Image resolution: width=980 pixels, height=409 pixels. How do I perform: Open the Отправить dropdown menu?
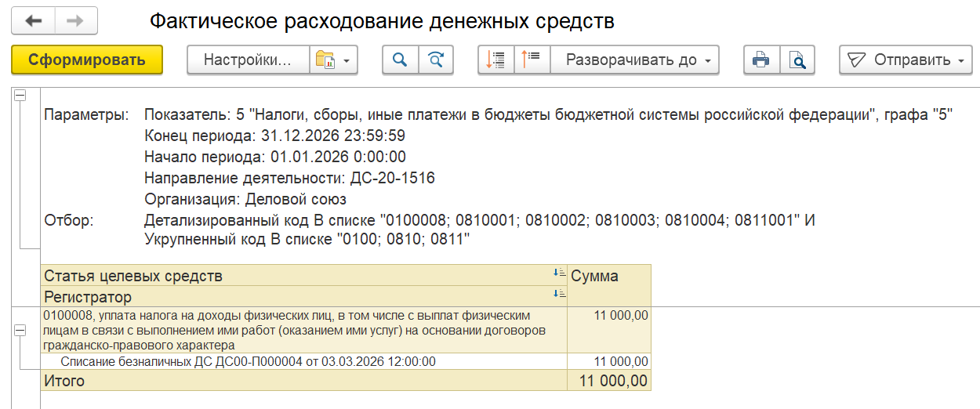coord(906,60)
